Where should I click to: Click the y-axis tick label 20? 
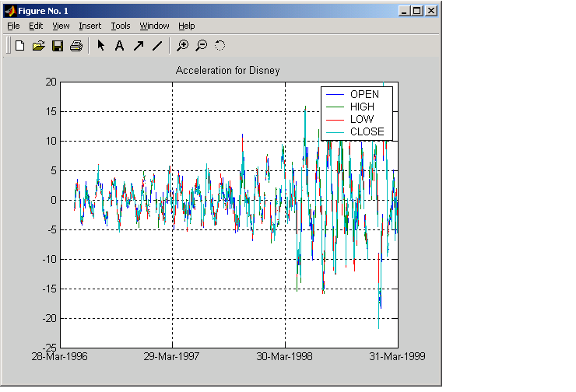[51, 82]
